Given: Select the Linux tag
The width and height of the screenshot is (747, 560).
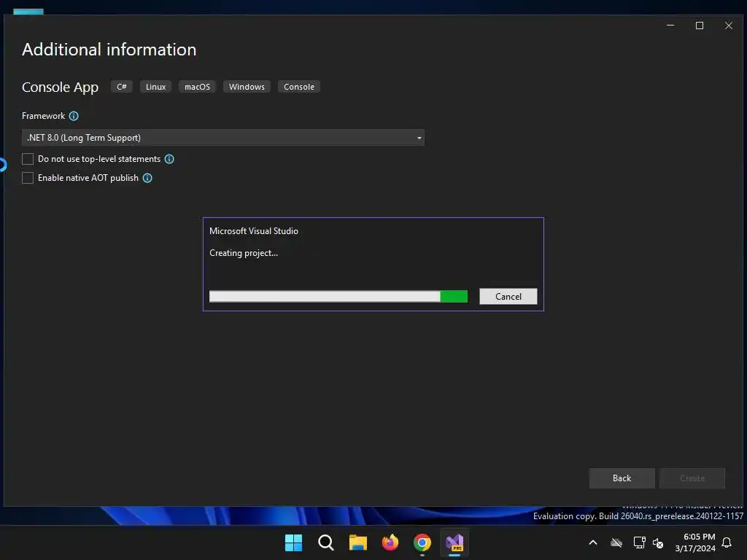Looking at the screenshot, I should 156,87.
